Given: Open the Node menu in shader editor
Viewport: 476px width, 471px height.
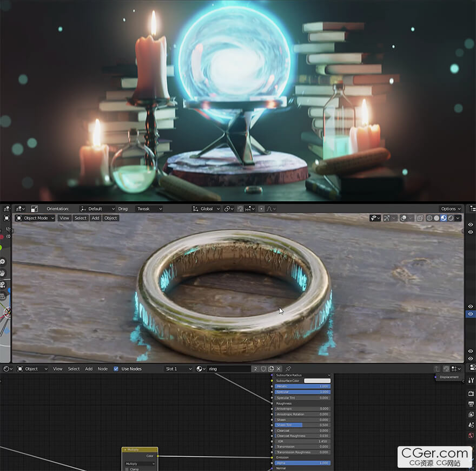Looking at the screenshot, I should 102,369.
